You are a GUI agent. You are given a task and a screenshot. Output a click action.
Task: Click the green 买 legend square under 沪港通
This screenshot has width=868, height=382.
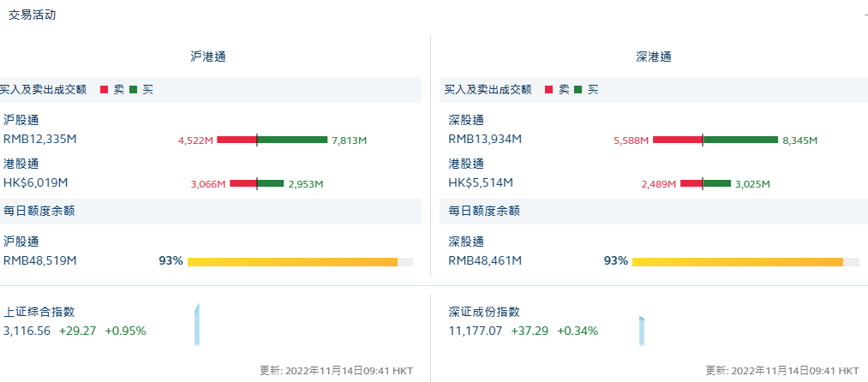point(133,89)
